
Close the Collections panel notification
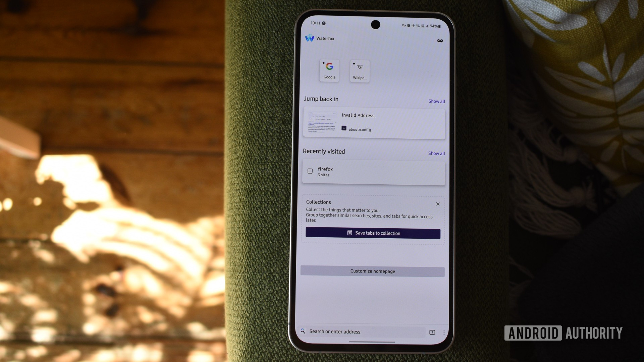pos(437,203)
